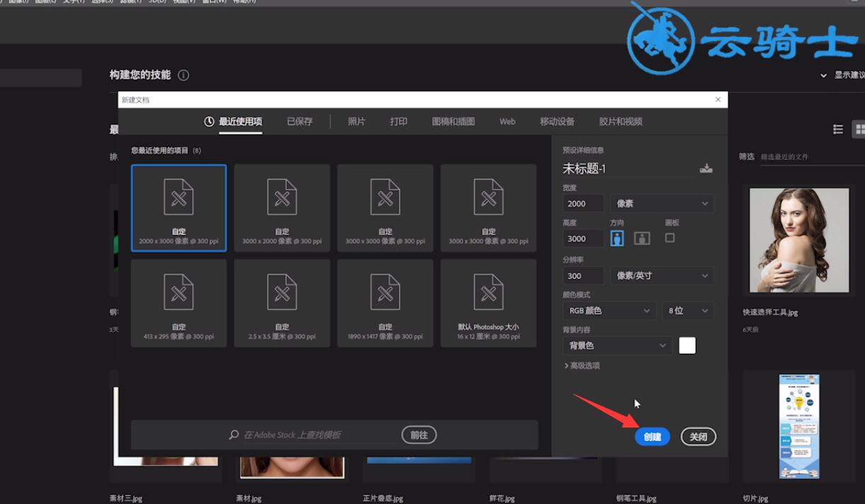Select the 3000 x 2000 像素 custom preset

[x=282, y=208]
